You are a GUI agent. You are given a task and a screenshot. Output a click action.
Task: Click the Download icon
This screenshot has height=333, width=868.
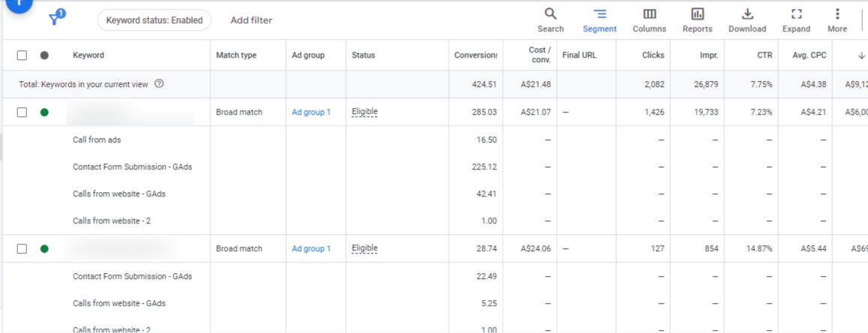click(x=747, y=13)
